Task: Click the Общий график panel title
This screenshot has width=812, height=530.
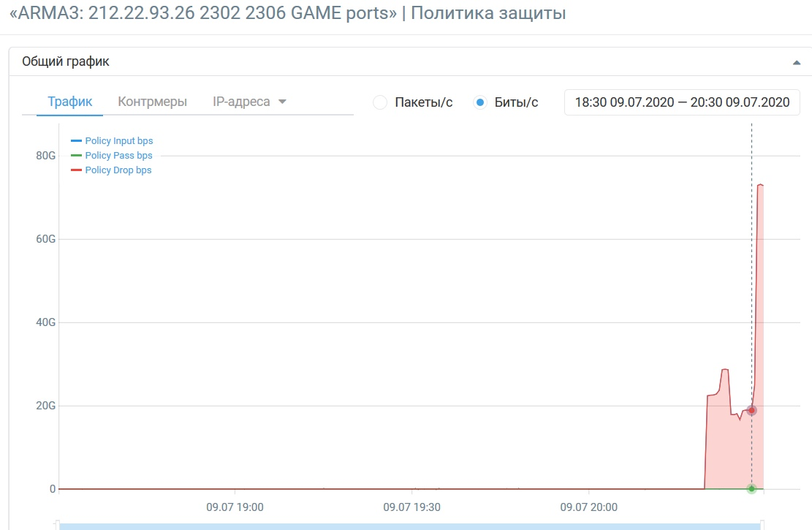Action: pyautogui.click(x=66, y=61)
